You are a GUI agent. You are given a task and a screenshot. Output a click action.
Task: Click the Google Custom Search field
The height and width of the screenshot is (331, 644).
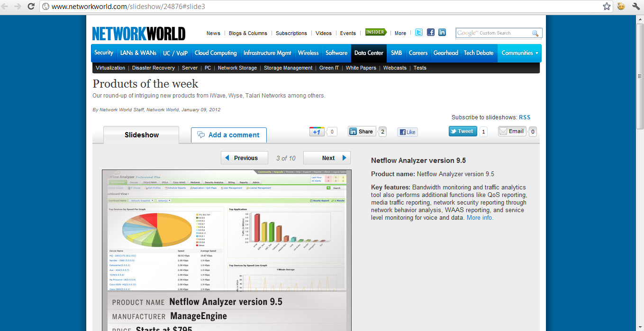494,33
